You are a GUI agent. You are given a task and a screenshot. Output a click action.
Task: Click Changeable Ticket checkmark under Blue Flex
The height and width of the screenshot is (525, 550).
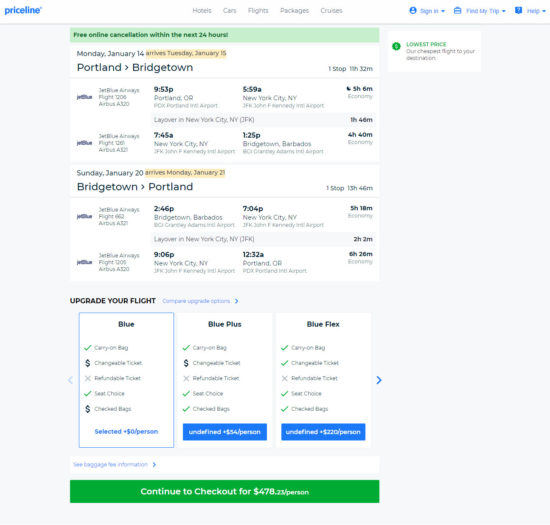[x=284, y=363]
